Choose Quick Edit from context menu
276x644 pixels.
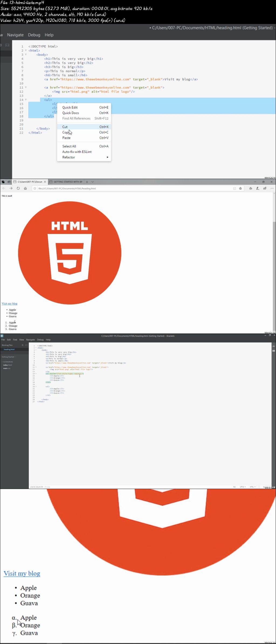coord(84,107)
